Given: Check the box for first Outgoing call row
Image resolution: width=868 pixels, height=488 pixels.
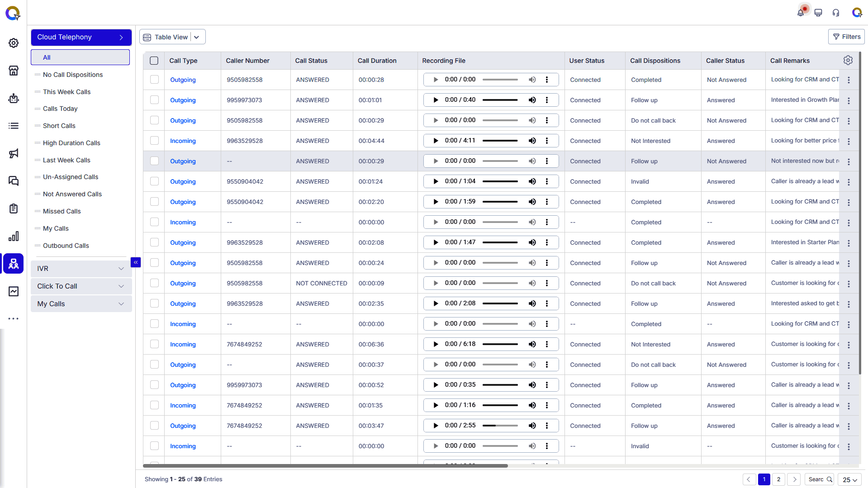Looking at the screenshot, I should [x=155, y=80].
